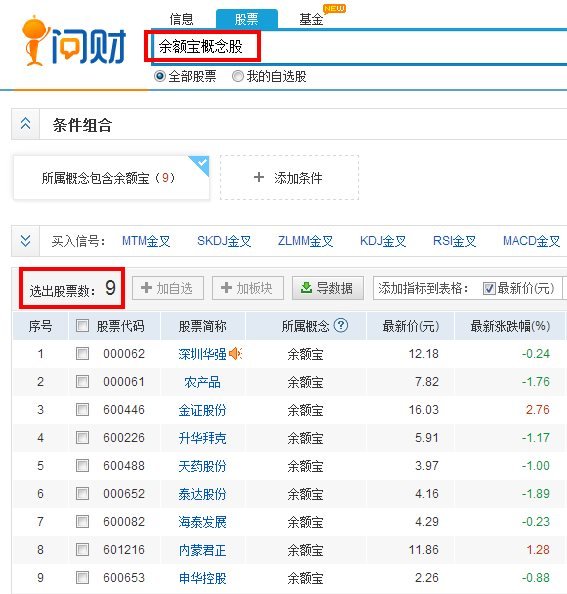Screen dimensions: 567x594
Task: Select the 股票 tab
Action: (247, 19)
